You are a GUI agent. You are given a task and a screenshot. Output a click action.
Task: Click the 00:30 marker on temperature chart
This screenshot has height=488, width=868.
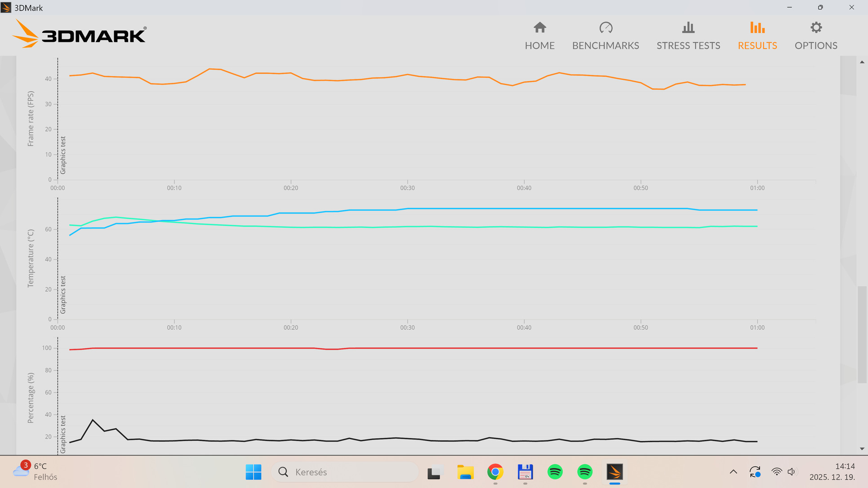click(x=407, y=328)
